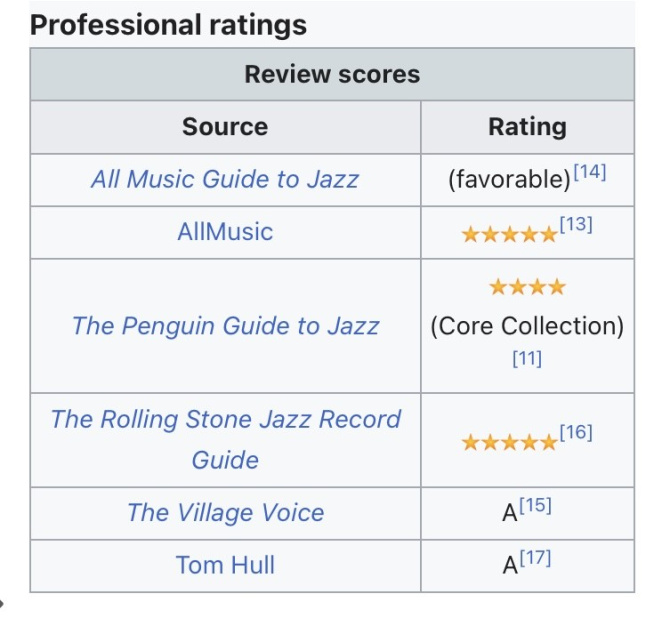Click the Rating column header
The width and height of the screenshot is (670, 626).
click(527, 127)
